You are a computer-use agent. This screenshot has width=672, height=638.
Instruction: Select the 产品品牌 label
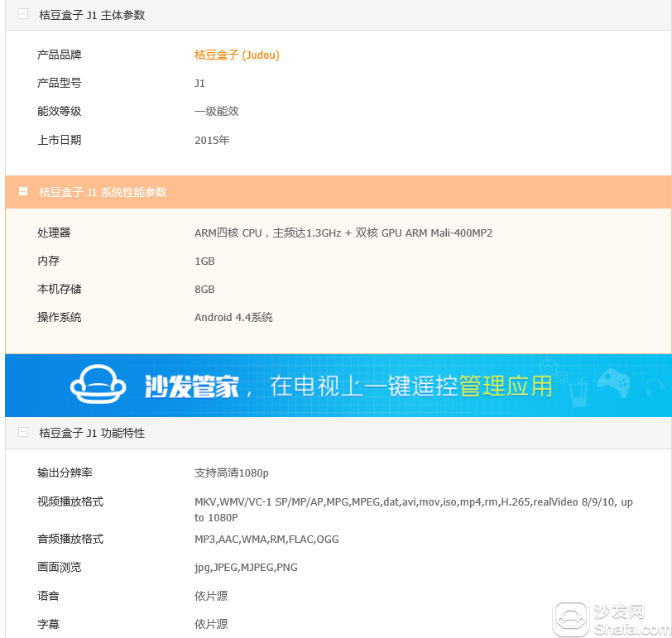(59, 55)
